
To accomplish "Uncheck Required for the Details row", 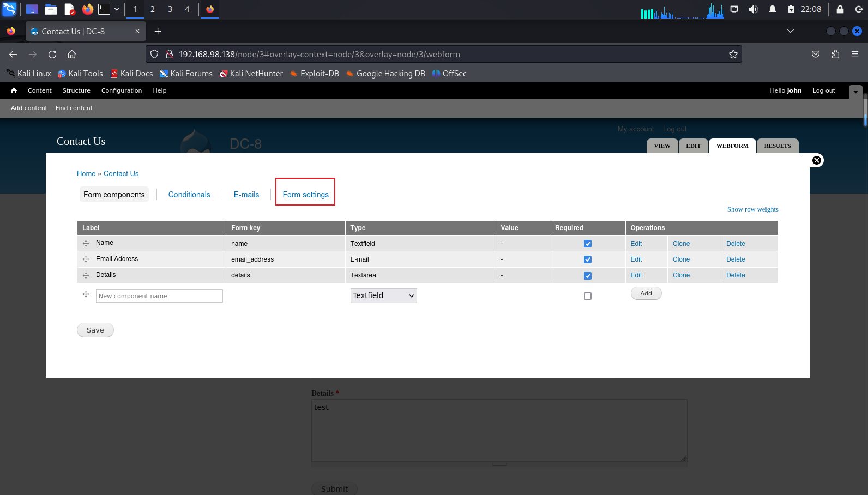I will [588, 276].
